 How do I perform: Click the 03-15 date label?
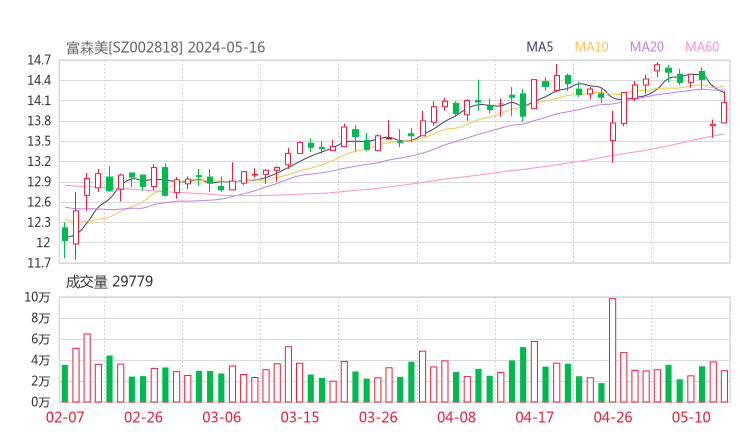click(x=300, y=417)
